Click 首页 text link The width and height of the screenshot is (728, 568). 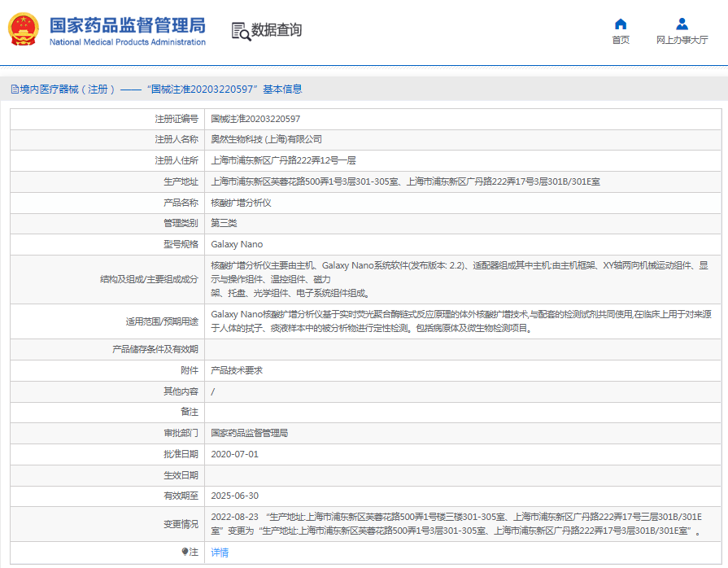click(621, 40)
